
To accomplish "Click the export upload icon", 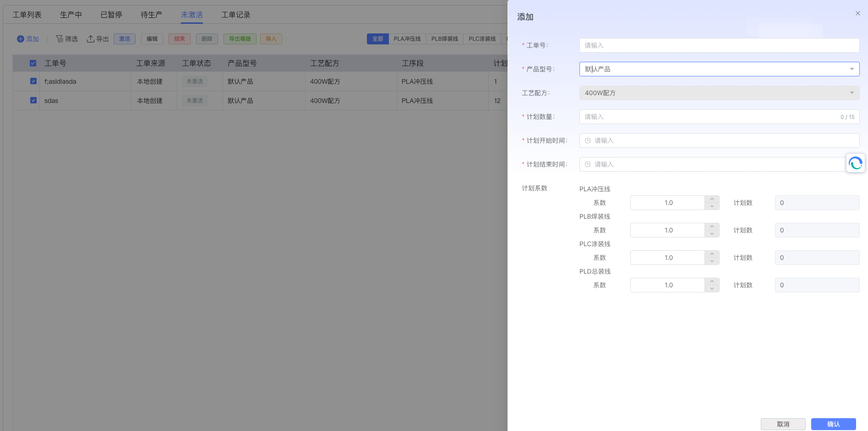I will point(91,39).
